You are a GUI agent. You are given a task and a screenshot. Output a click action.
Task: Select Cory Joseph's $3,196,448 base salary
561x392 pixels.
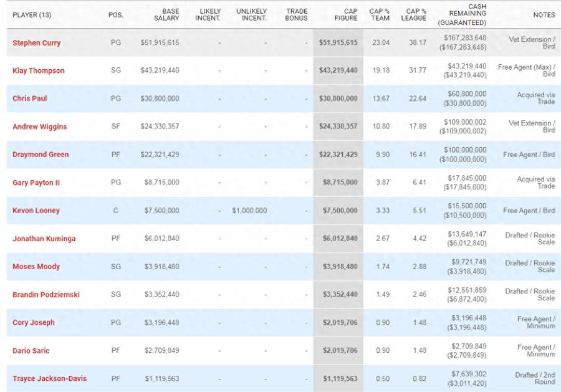pos(161,322)
